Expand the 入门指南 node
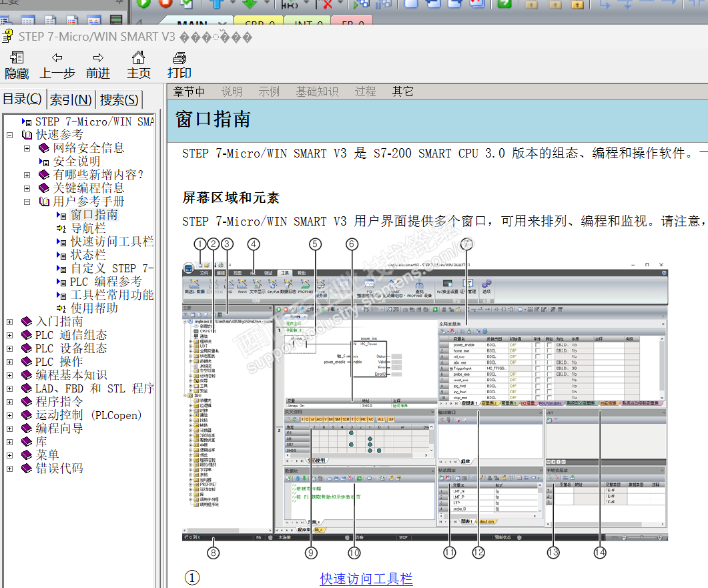This screenshot has width=708, height=588. [9, 322]
